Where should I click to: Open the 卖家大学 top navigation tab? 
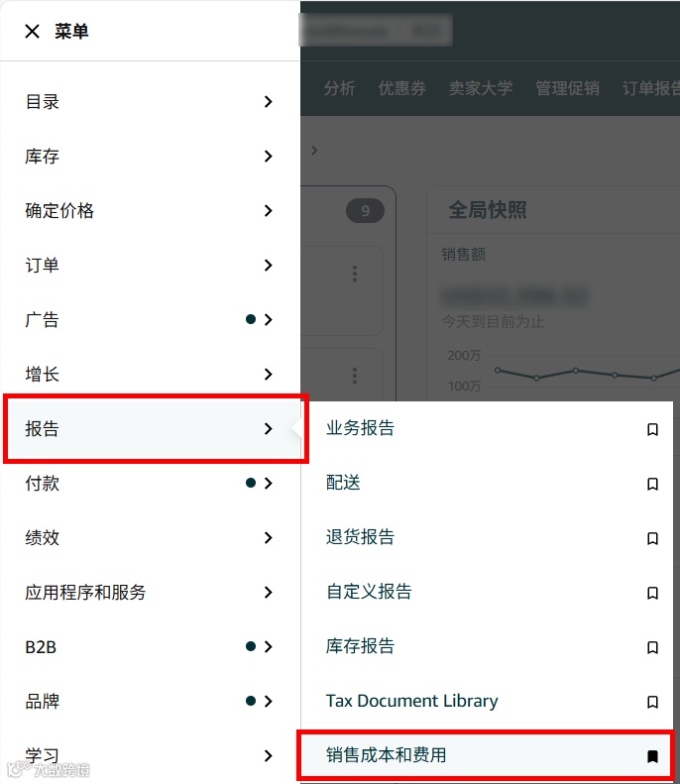point(481,88)
